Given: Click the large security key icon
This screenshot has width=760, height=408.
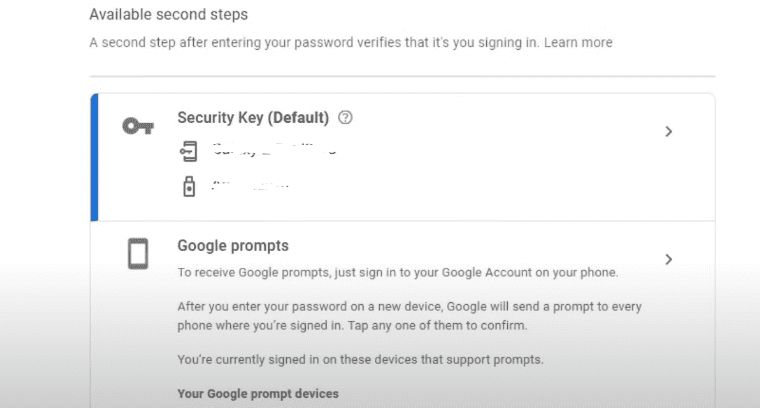Looking at the screenshot, I should tap(137, 126).
